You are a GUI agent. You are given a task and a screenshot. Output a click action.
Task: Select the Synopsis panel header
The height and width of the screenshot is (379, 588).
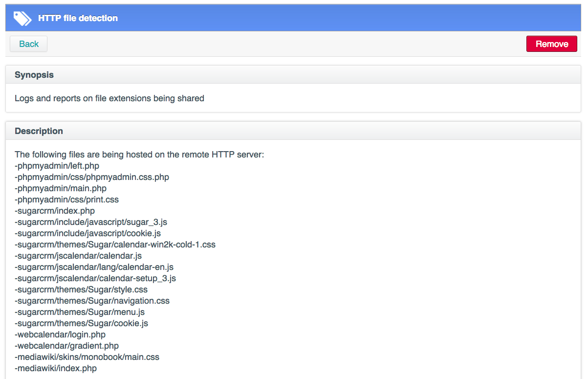coord(293,75)
